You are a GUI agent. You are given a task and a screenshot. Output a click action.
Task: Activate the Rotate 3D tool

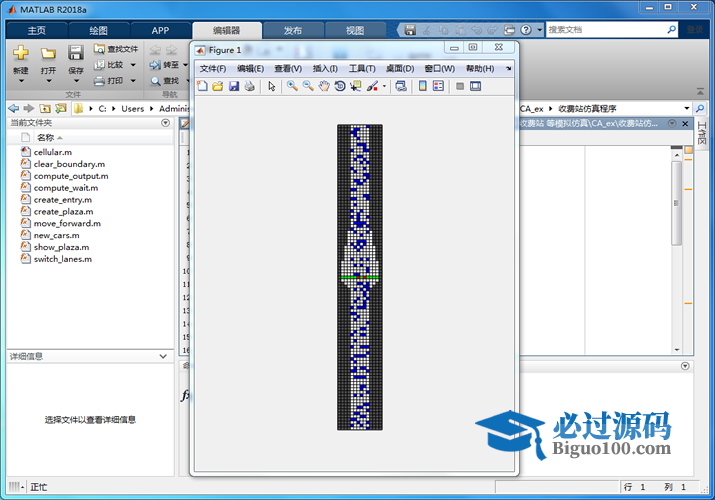[339, 86]
